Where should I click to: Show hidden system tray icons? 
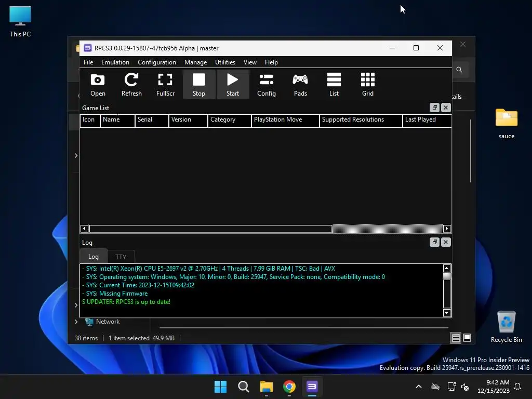point(419,387)
